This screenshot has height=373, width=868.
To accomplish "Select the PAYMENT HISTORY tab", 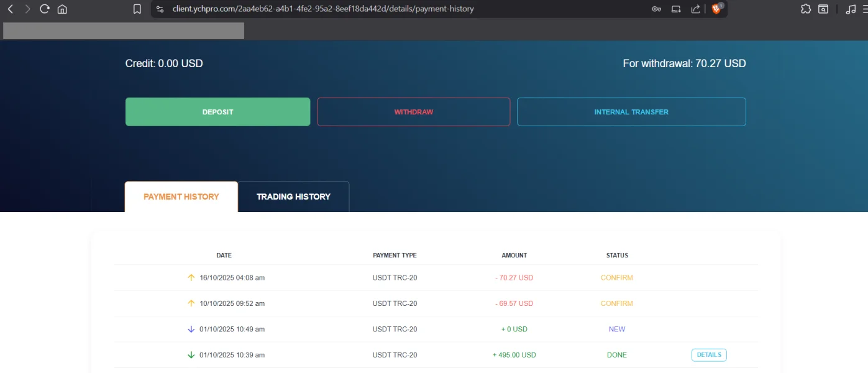I will click(x=181, y=196).
